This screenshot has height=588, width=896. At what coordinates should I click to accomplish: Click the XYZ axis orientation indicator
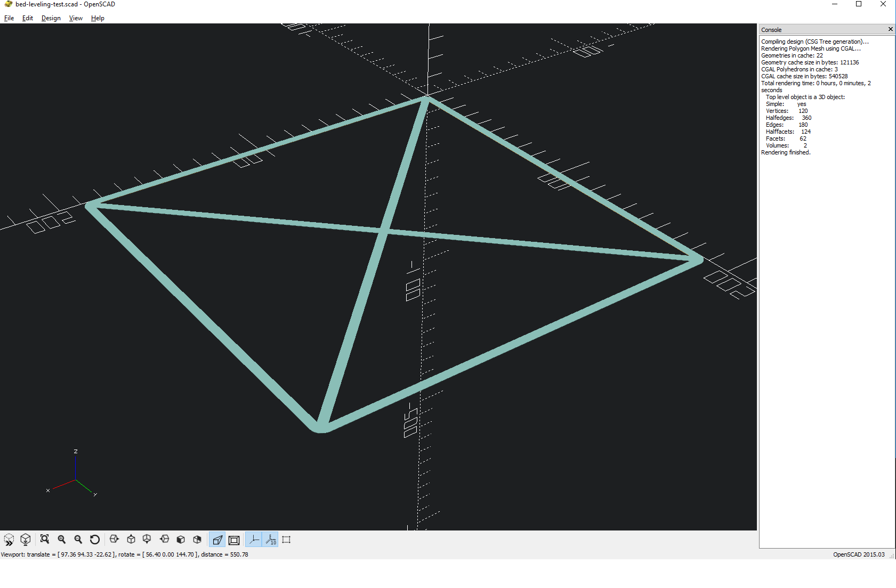(72, 474)
